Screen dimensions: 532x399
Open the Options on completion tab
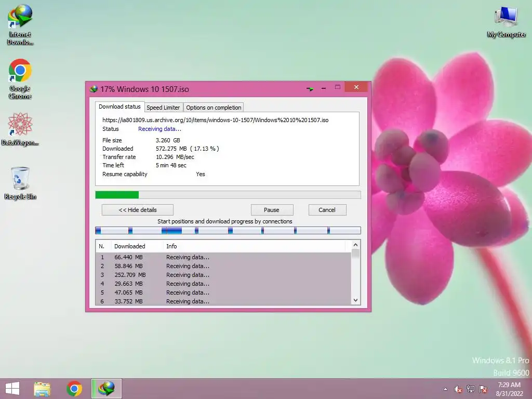tap(214, 108)
